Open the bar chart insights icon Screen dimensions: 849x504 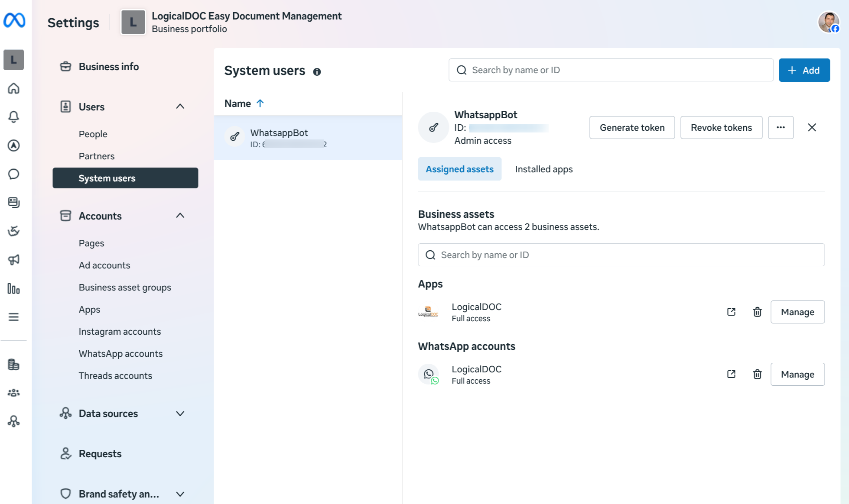coord(14,288)
